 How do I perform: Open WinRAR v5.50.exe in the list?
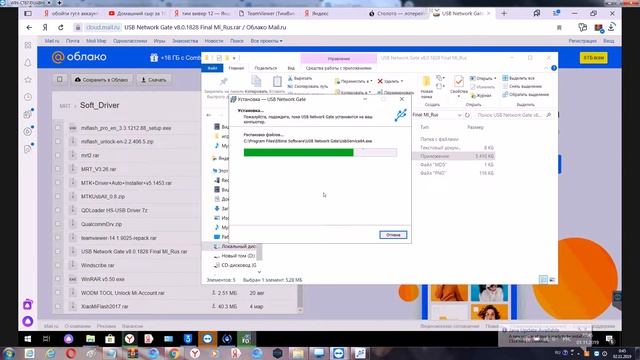(x=102, y=279)
